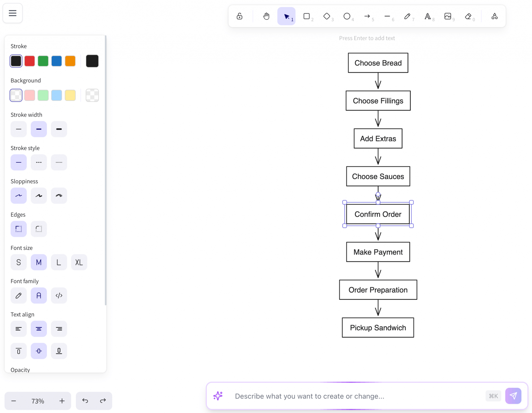The height and width of the screenshot is (413, 532).
Task: Align text to the right
Action: coord(59,329)
